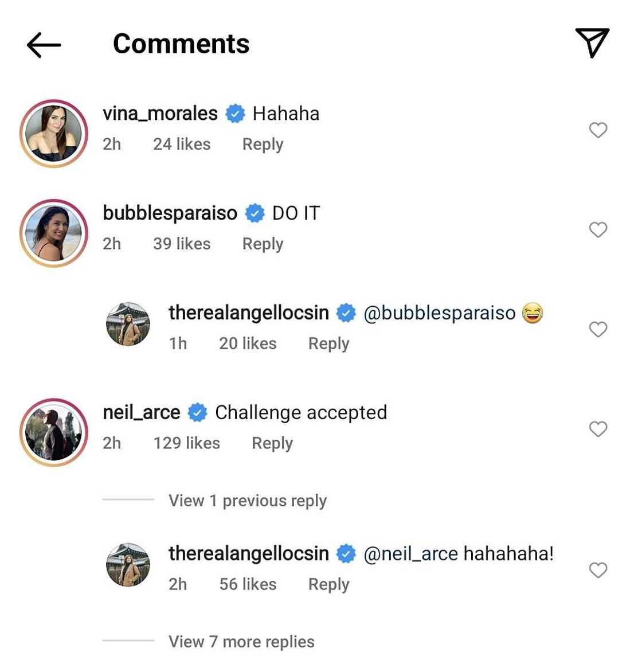The width and height of the screenshot is (642, 672).
Task: Open the share/send paper plane icon
Action: tap(592, 42)
